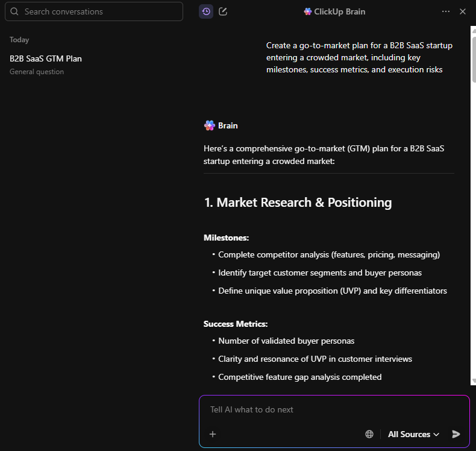Open the B2B SaaS GTM Plan conversation
Viewport: 476px width, 451px height.
(46, 58)
